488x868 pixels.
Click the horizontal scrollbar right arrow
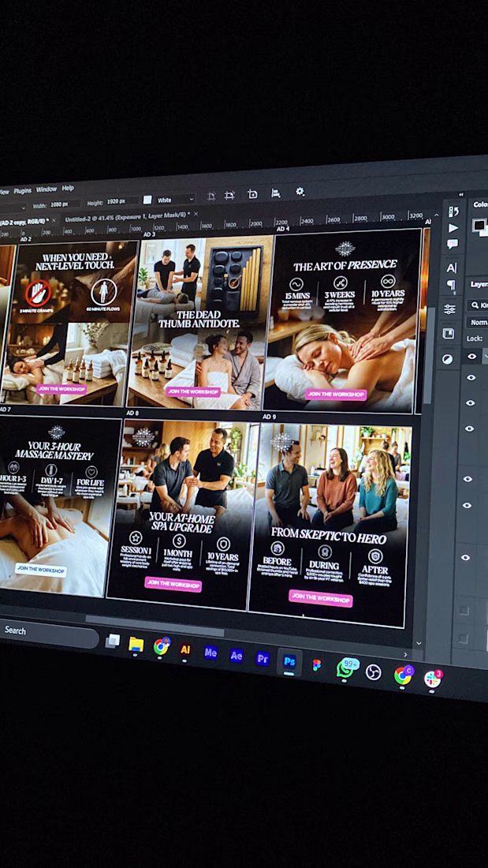[x=404, y=655]
